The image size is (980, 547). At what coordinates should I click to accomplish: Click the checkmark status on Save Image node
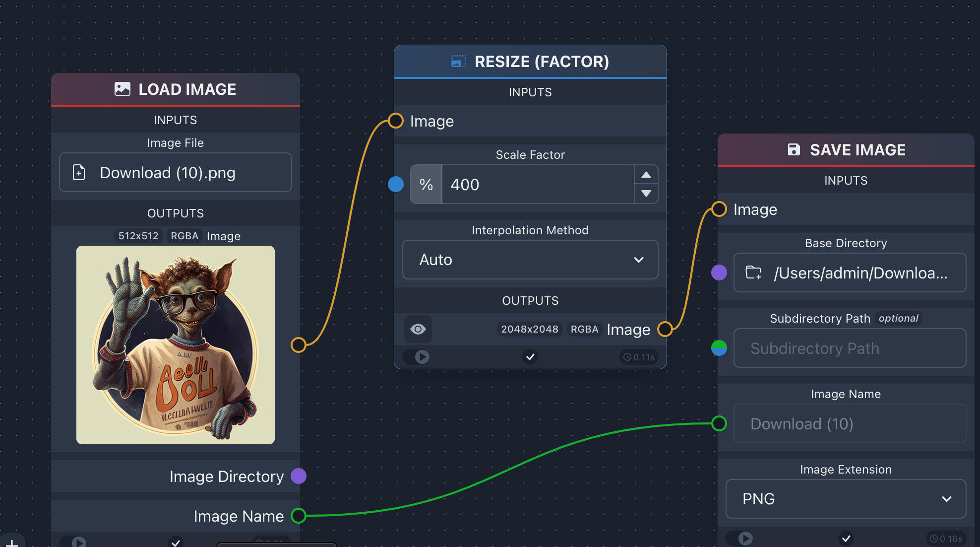[846, 539]
